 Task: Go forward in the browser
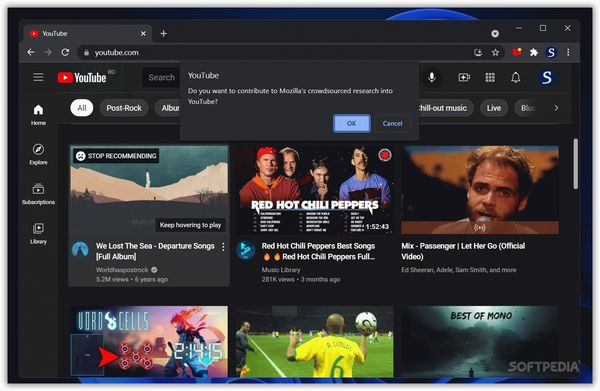48,52
